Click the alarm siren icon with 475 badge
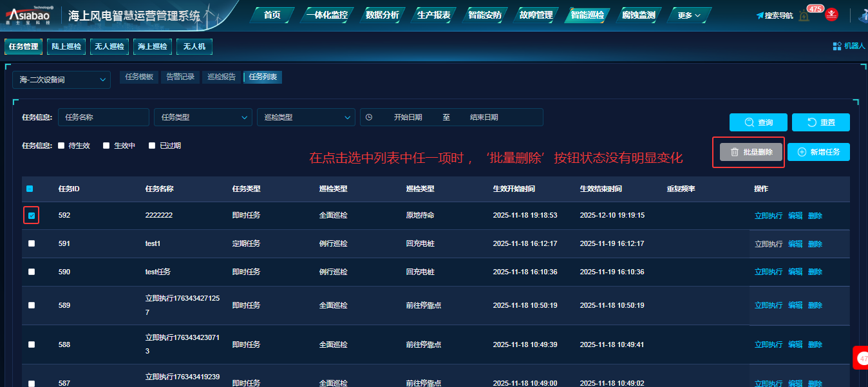The image size is (868, 387). pos(804,15)
